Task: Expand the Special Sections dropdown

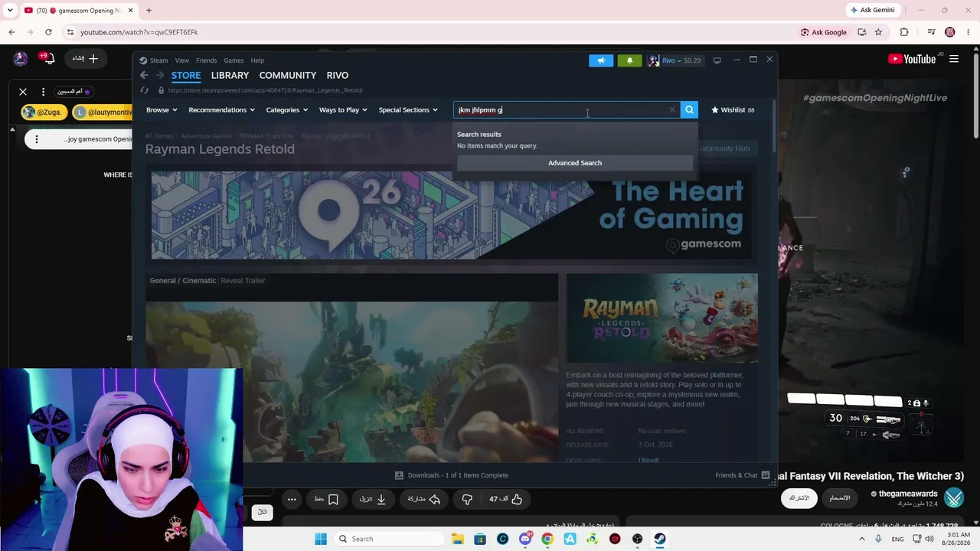Action: (x=408, y=110)
